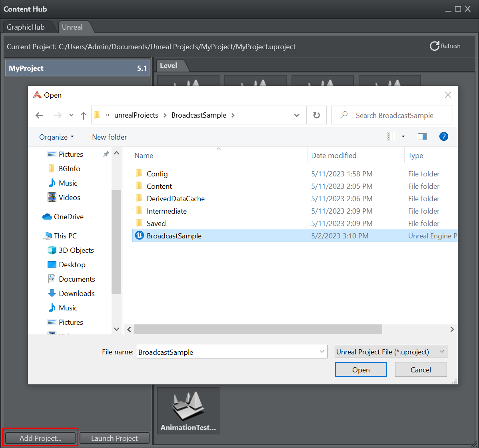Click the Refresh icon in Content Hub
The width and height of the screenshot is (479, 448).
[x=434, y=46]
